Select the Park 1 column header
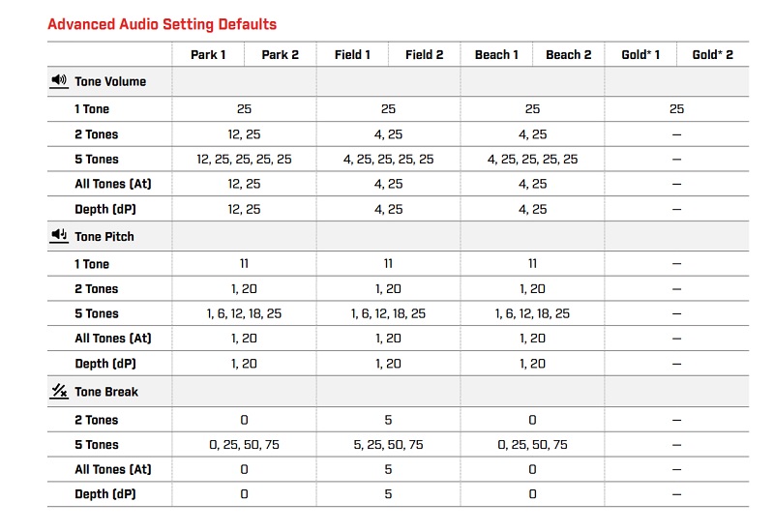774x532 pixels. pyautogui.click(x=208, y=55)
